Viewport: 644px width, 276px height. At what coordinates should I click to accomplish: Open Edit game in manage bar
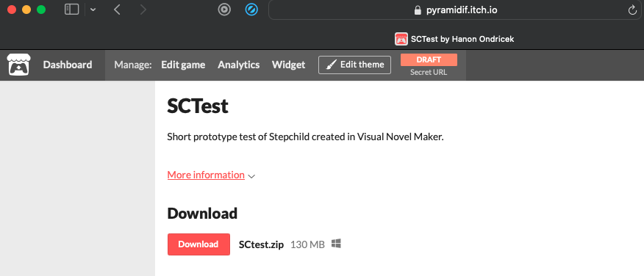[183, 65]
